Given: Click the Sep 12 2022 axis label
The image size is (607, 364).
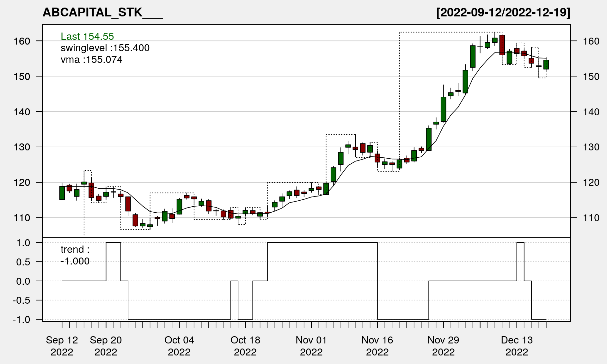Looking at the screenshot, I should pyautogui.click(x=62, y=346).
